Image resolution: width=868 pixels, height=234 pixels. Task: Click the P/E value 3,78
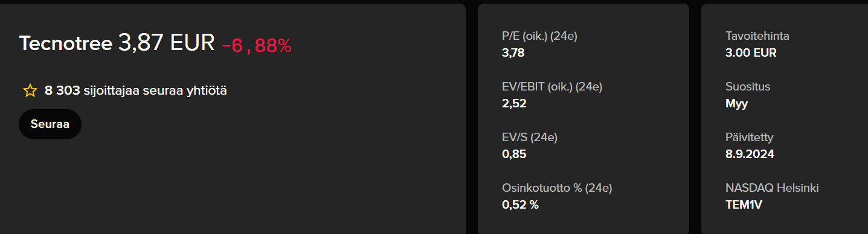(x=513, y=52)
